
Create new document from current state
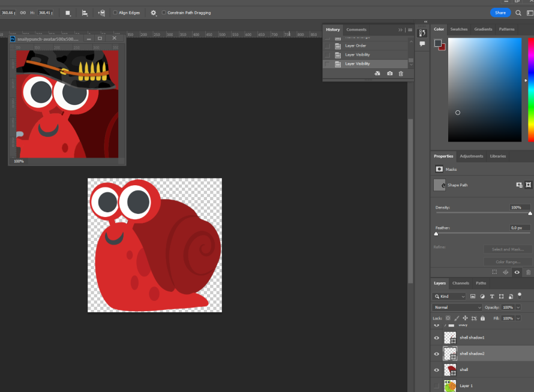click(377, 74)
